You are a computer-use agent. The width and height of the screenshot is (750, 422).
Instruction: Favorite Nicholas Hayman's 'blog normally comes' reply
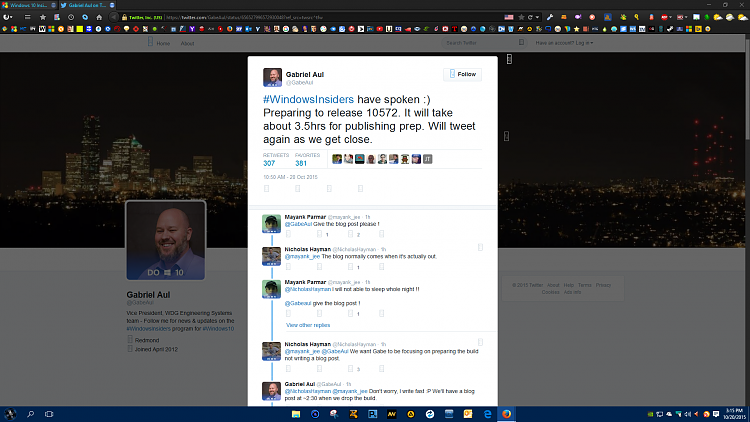pos(351,267)
